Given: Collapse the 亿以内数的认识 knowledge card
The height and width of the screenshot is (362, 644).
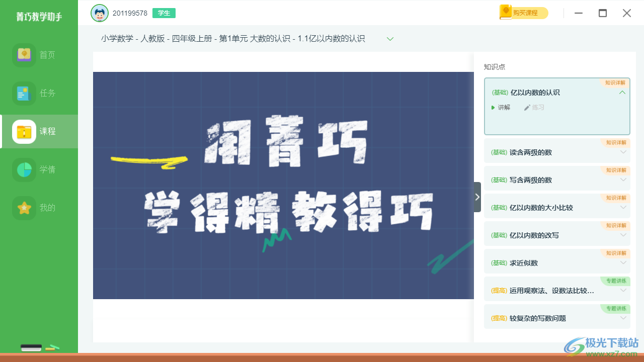Looking at the screenshot, I should (622, 93).
